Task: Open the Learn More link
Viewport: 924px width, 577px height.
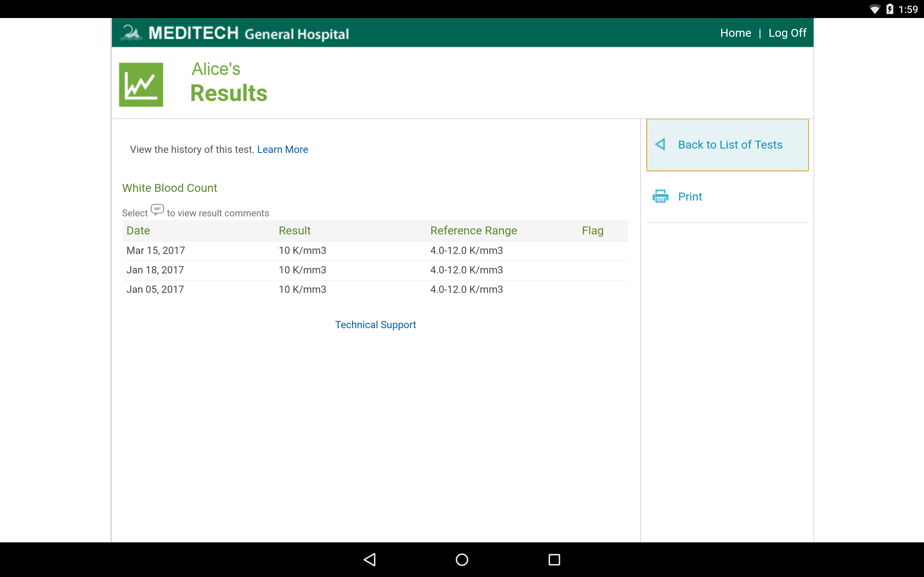Action: click(x=282, y=149)
